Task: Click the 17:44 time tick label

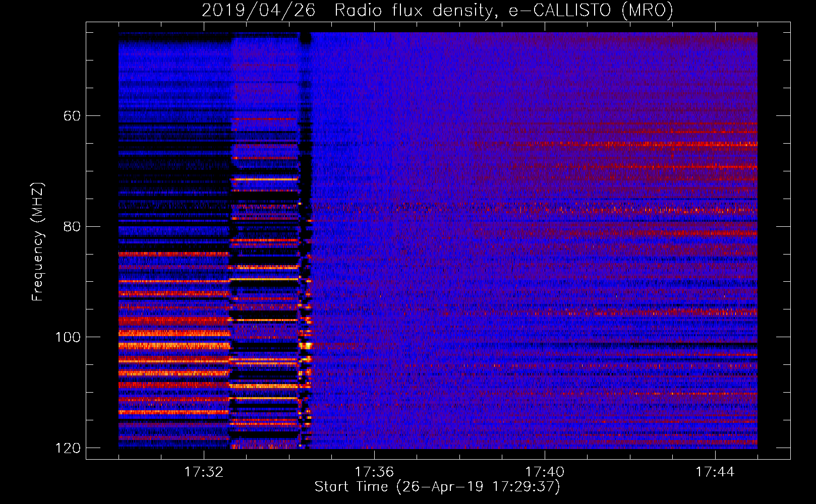Action: (x=715, y=472)
